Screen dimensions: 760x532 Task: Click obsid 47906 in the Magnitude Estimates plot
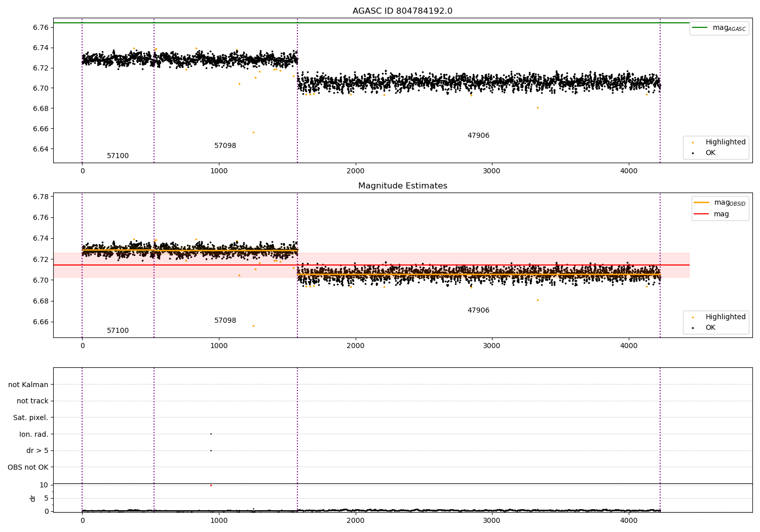point(478,311)
